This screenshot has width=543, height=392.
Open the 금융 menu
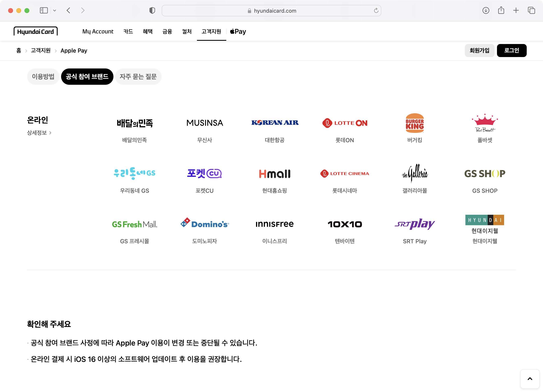[167, 31]
